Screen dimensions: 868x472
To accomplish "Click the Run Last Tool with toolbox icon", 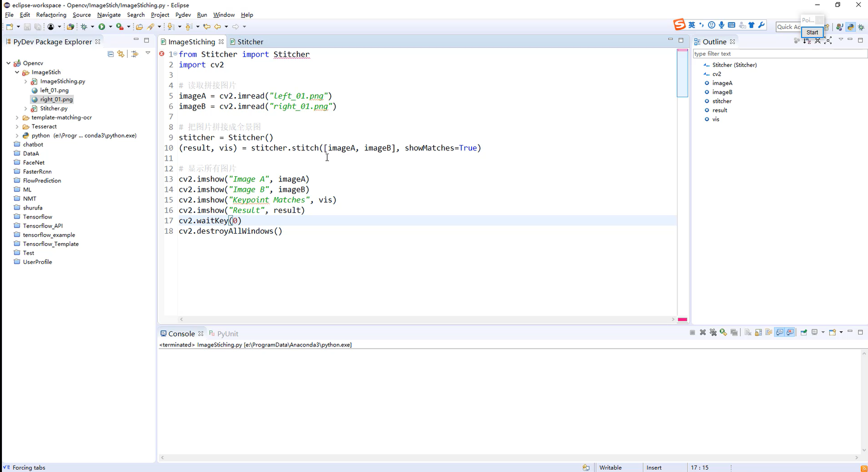I will click(x=120, y=27).
